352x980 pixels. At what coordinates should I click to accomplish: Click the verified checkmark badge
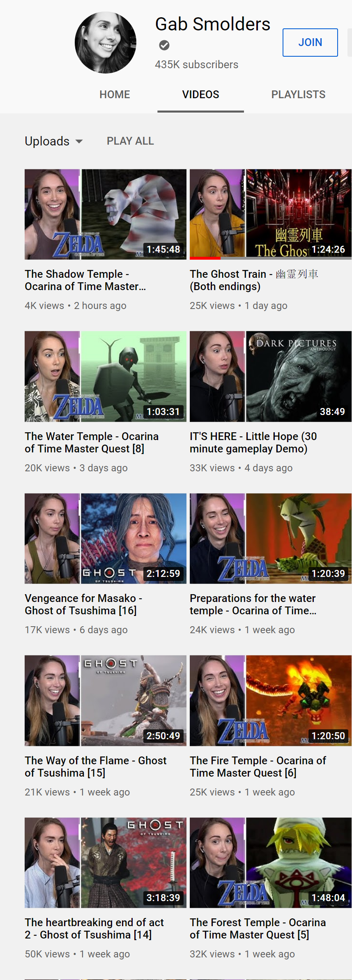(x=164, y=45)
